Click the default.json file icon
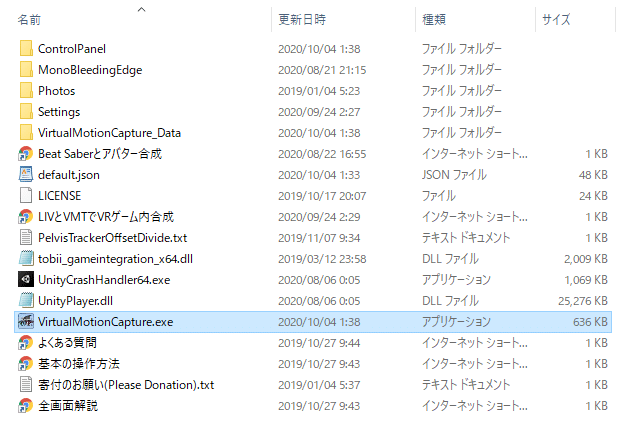Viewport: 630px width, 440px height. tap(26, 174)
